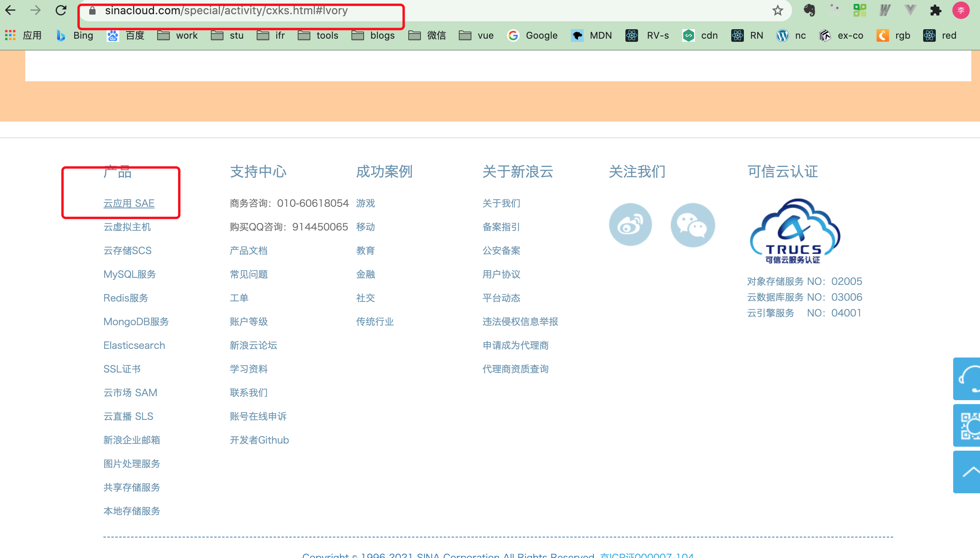This screenshot has width=980, height=558.
Task: Open the MDN bookmark
Action: click(591, 36)
